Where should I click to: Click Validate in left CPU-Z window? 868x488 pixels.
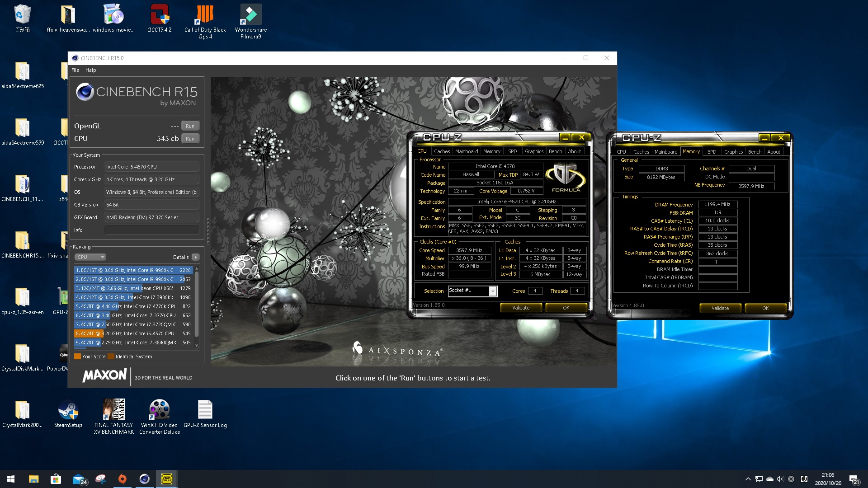point(521,308)
